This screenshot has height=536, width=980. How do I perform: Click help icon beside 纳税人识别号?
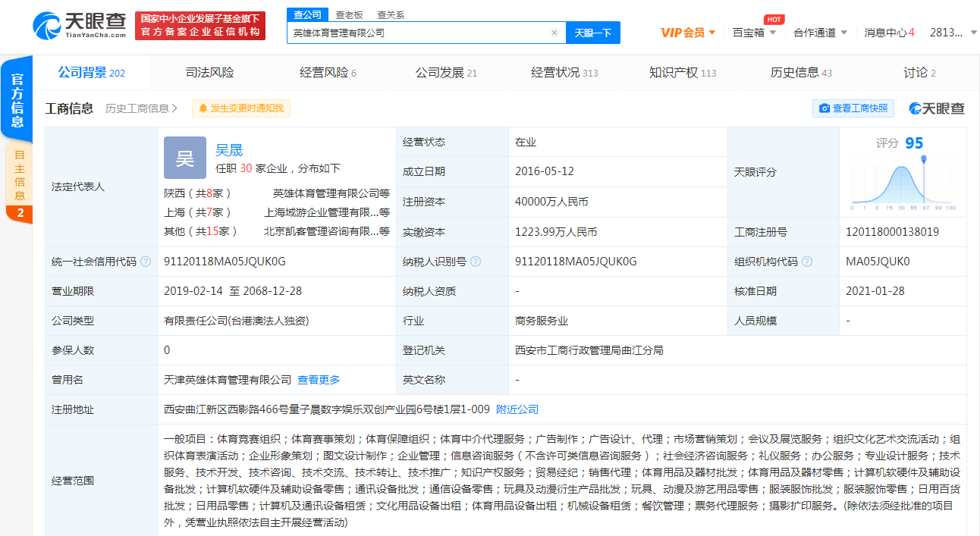click(x=476, y=262)
